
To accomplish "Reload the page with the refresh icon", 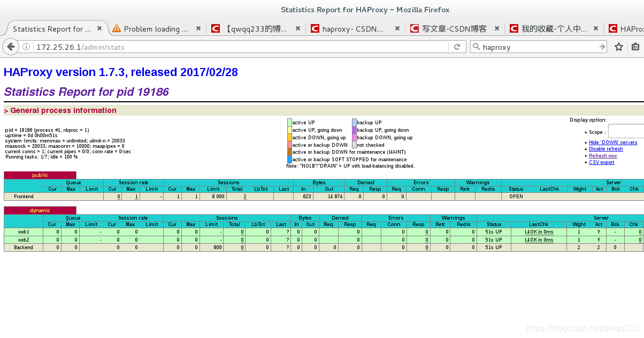I will [x=457, y=47].
